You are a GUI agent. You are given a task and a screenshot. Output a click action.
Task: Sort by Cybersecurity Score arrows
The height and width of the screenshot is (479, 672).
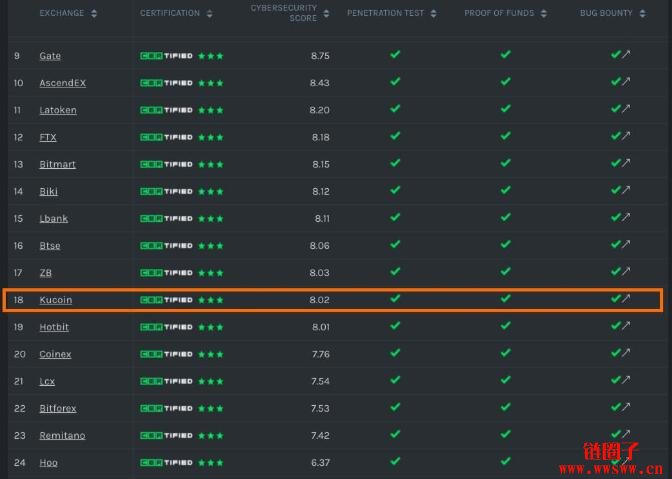click(x=326, y=13)
